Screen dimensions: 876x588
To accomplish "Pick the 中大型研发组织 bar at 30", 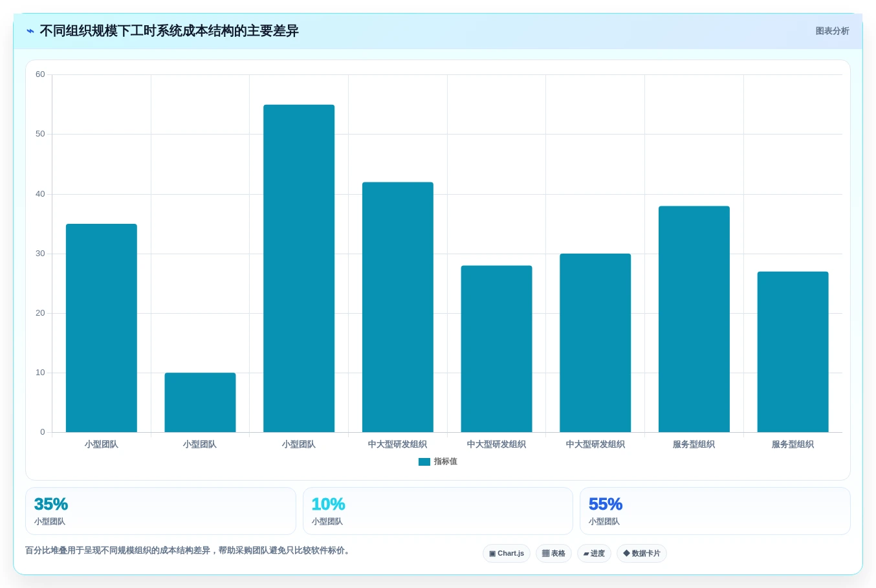I will coord(595,343).
